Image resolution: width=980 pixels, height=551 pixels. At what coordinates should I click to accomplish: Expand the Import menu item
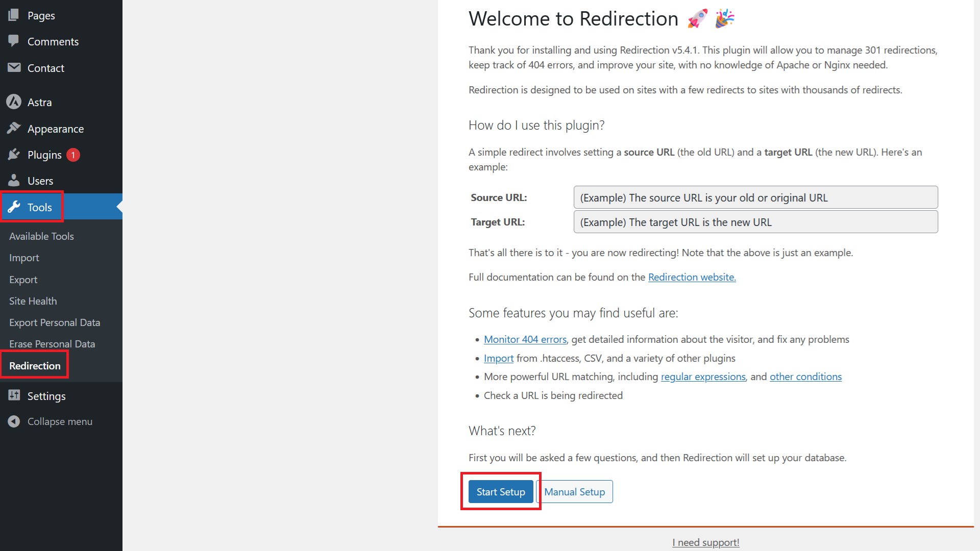point(24,257)
